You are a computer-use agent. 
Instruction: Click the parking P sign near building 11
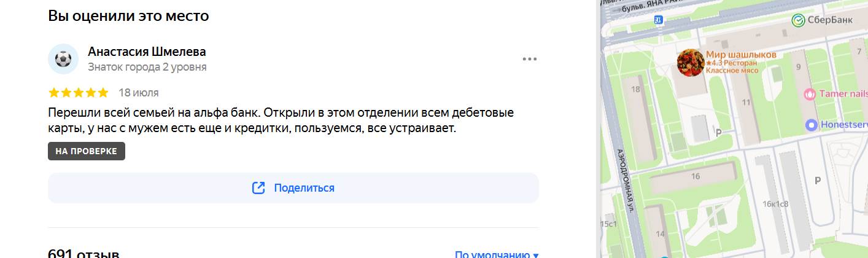719,132
